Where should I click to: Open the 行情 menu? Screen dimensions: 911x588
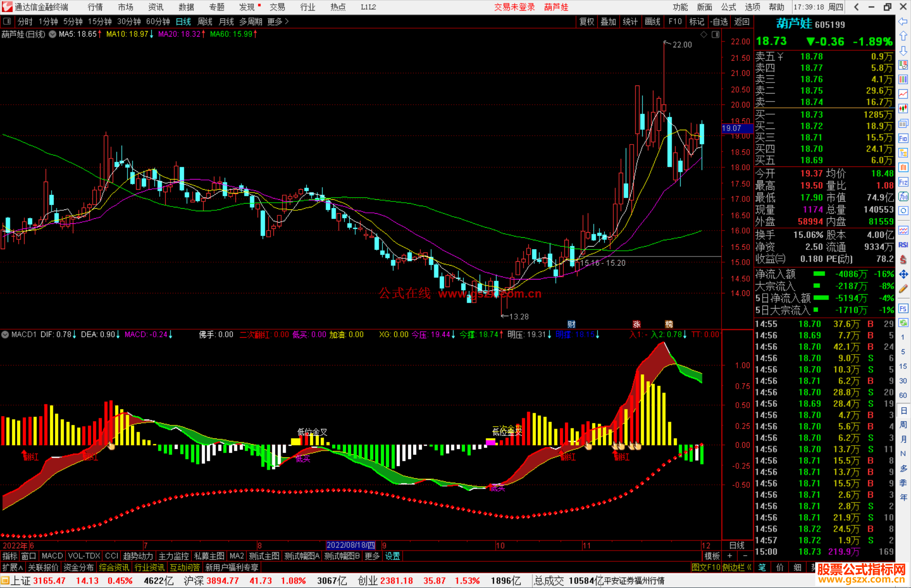[x=95, y=7]
